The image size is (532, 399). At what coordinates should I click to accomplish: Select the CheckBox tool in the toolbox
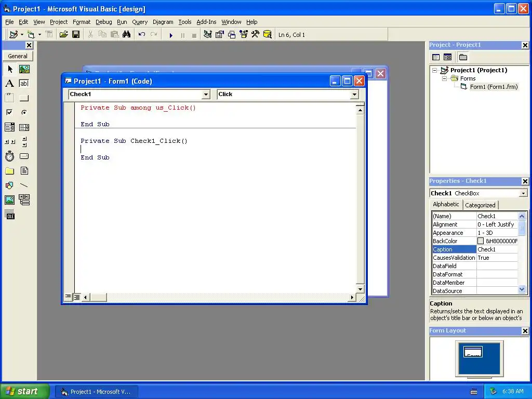[10, 112]
